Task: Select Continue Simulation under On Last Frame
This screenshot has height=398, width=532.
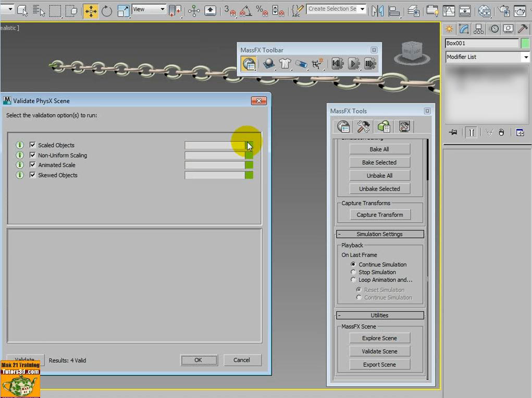Action: click(x=353, y=264)
